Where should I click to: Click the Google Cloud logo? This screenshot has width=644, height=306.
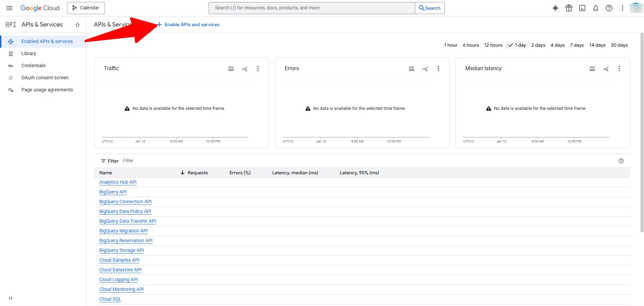pos(40,8)
